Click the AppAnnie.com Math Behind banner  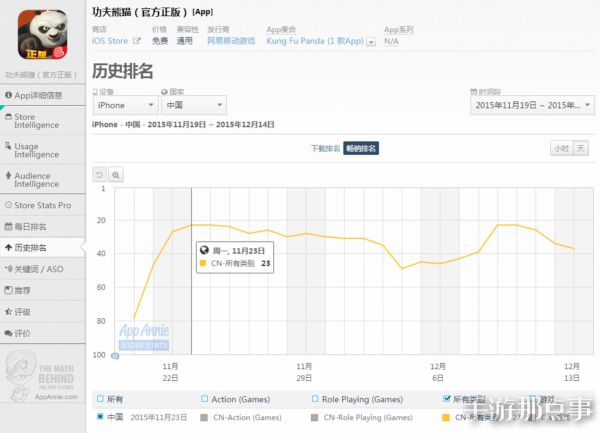[x=41, y=376]
